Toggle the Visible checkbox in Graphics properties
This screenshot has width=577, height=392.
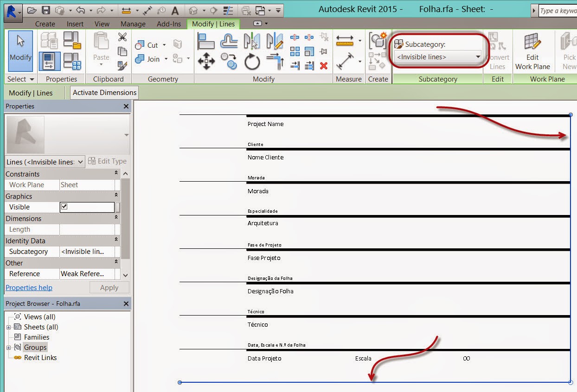pyautogui.click(x=64, y=207)
